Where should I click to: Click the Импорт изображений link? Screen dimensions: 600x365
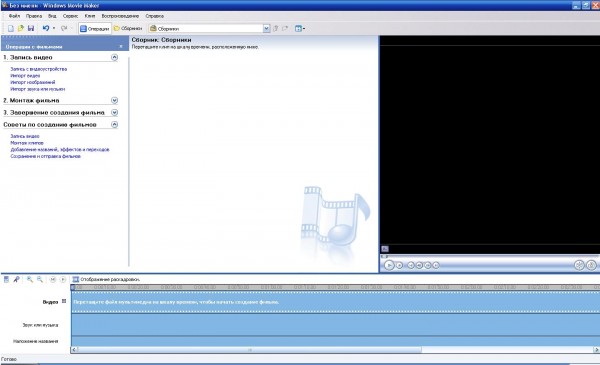(33, 82)
